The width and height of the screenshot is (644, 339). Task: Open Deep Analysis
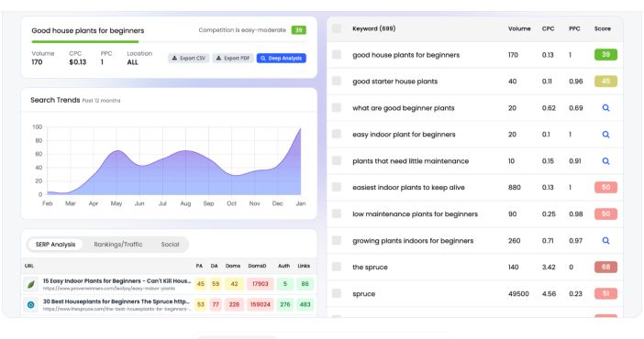(282, 59)
